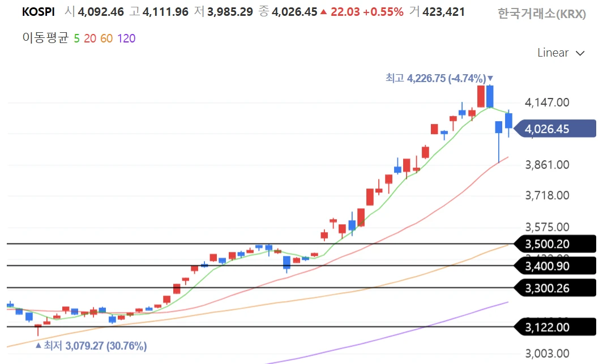Click the 이동평균 label

coord(45,38)
